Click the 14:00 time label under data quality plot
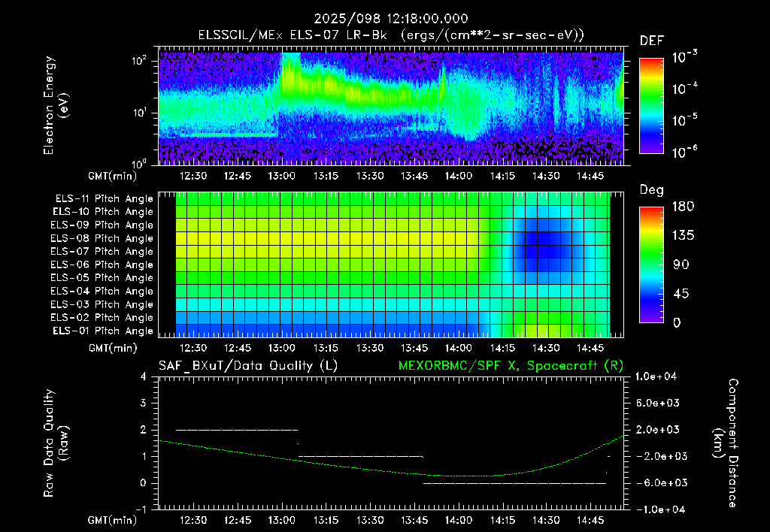The image size is (770, 532). click(x=458, y=520)
